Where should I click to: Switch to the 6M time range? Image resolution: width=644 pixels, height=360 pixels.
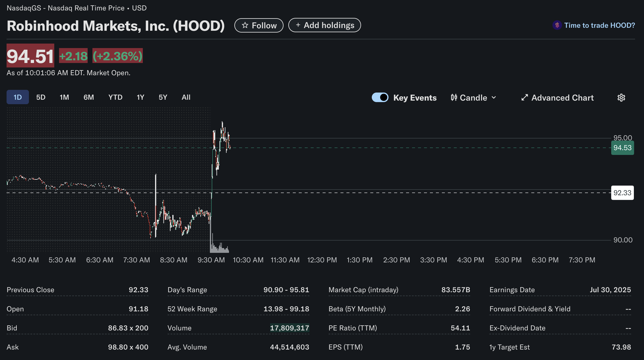[89, 97]
